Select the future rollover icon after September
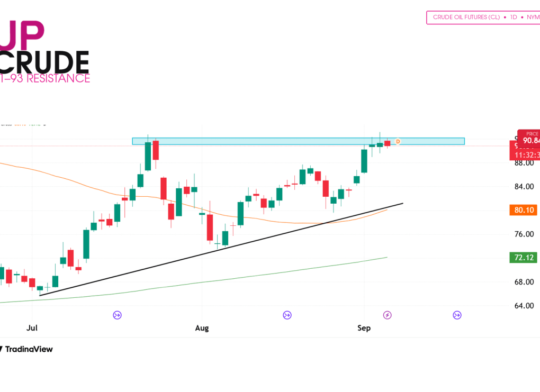 (x=457, y=315)
